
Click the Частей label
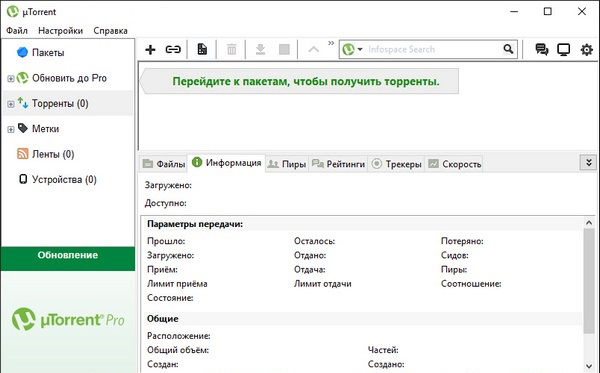pyautogui.click(x=383, y=350)
